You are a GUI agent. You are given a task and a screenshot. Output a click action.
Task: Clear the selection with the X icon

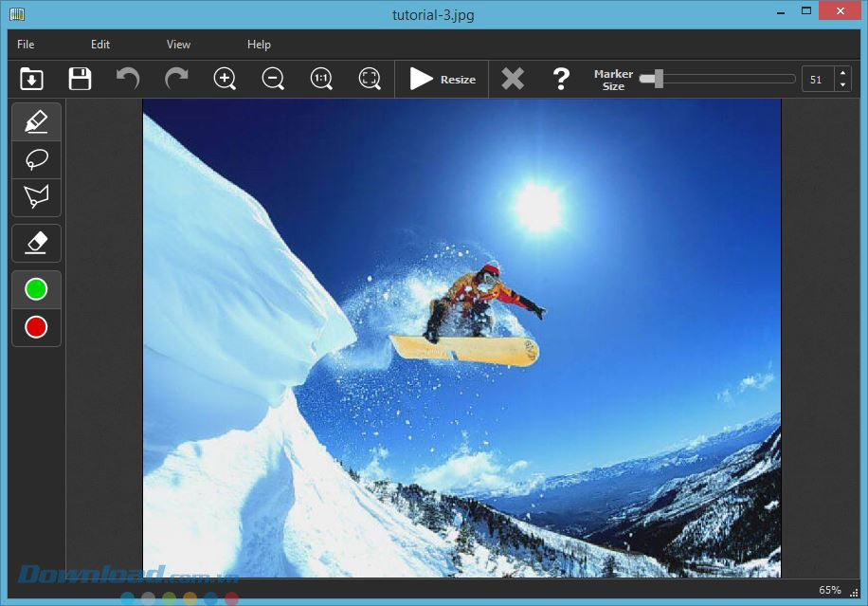[x=513, y=79]
